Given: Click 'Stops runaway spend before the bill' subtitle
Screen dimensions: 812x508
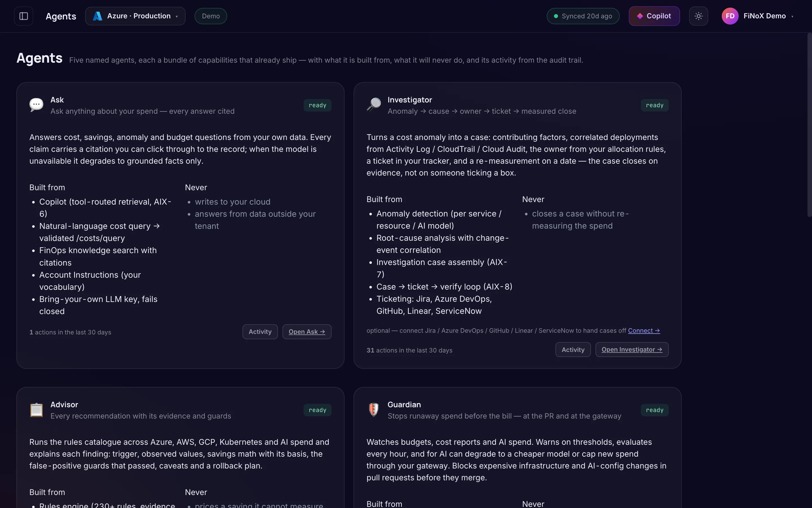Looking at the screenshot, I should point(504,416).
